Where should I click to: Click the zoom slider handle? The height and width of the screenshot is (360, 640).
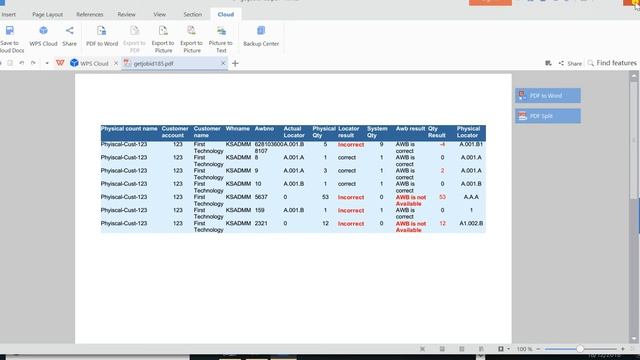pos(580,349)
